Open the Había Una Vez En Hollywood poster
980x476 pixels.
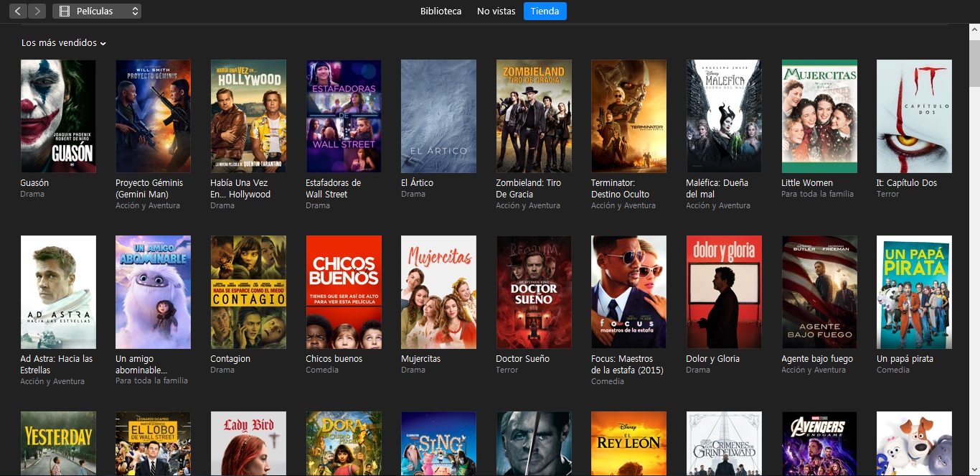pyautogui.click(x=248, y=116)
